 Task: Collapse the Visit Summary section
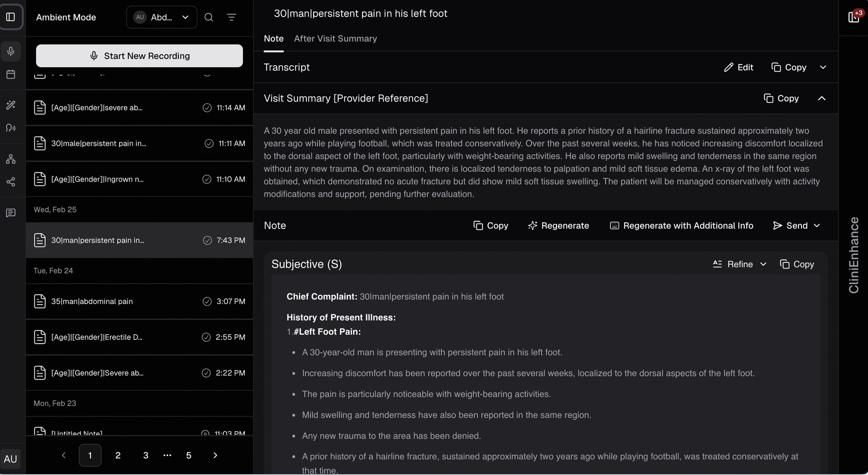click(822, 98)
